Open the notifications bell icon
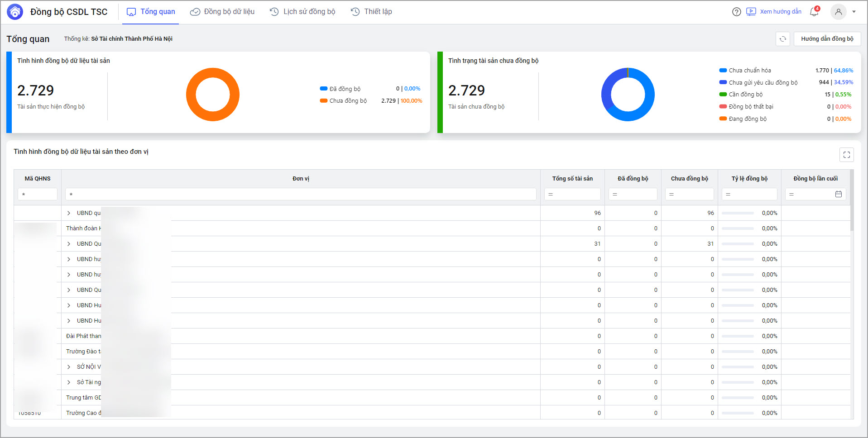The height and width of the screenshot is (438, 868). (x=814, y=12)
